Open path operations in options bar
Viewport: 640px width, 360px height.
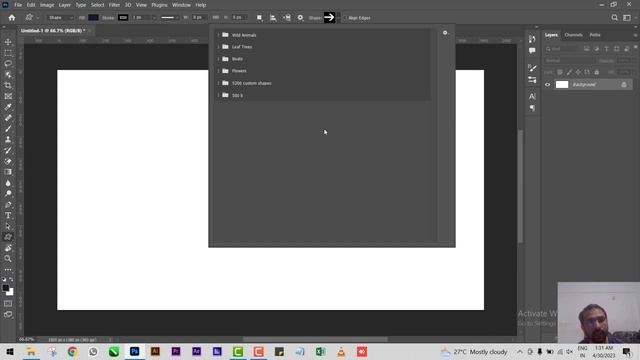(x=260, y=18)
